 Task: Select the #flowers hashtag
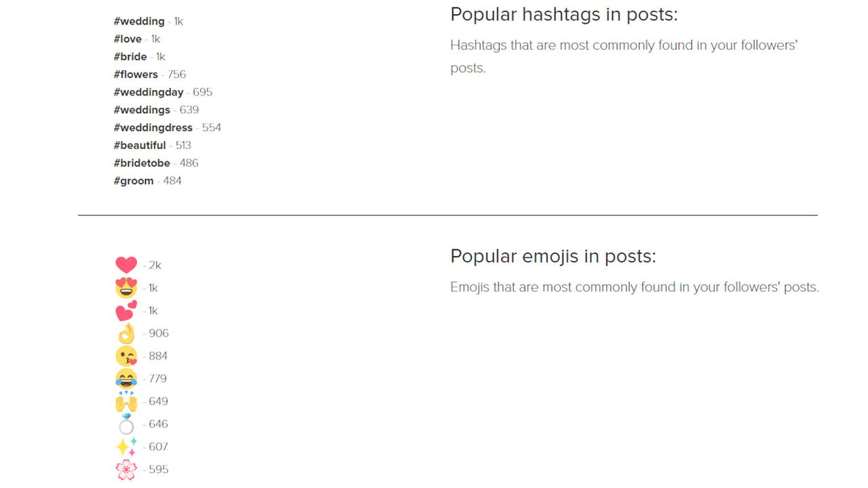136,75
